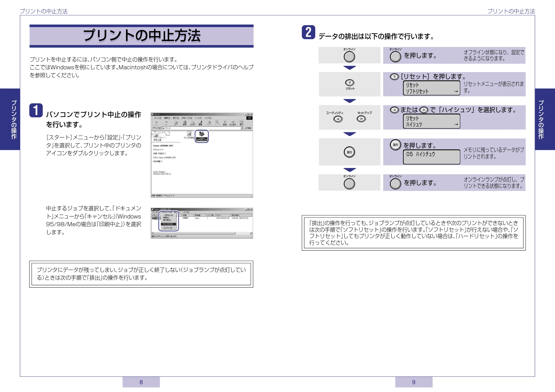Click the 所有者 column header in queue
Image resolution: width=555 pixels, height=392 pixels.
point(200,215)
